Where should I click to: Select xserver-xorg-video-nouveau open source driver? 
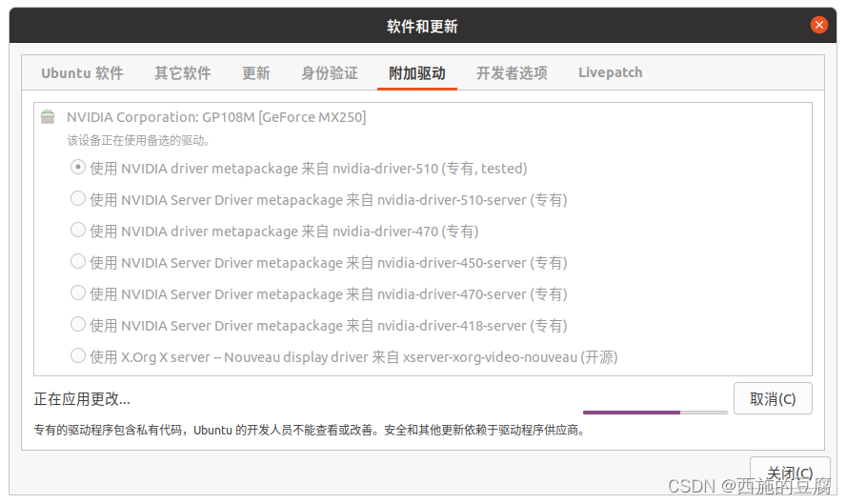point(78,355)
